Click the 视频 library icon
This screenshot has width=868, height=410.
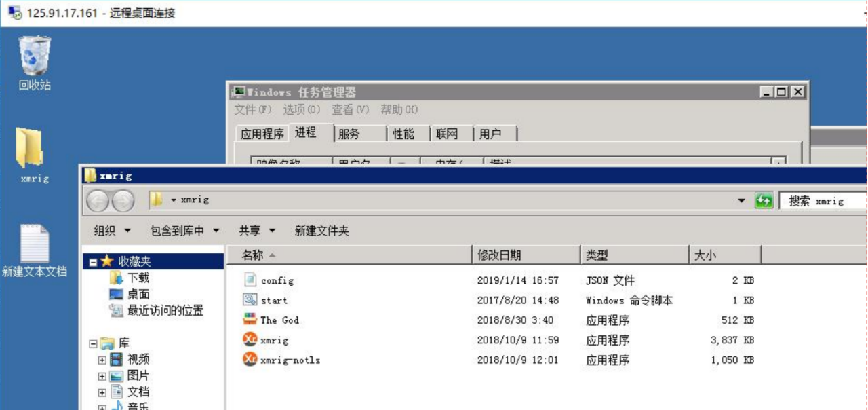[116, 359]
